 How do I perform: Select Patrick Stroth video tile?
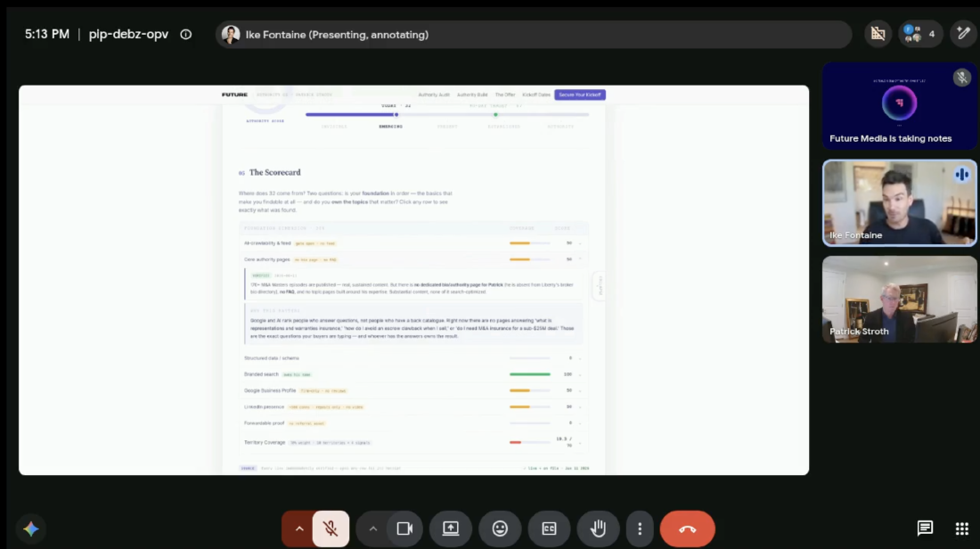pyautogui.click(x=900, y=299)
